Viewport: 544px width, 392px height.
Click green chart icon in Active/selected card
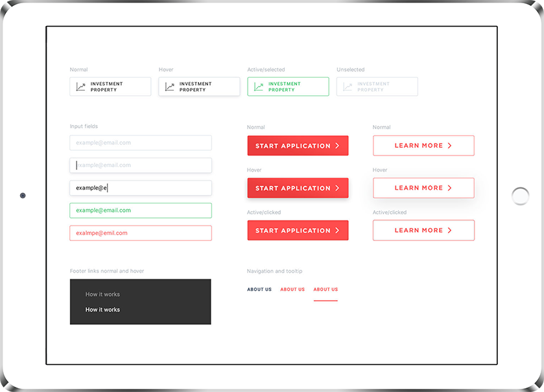[259, 87]
